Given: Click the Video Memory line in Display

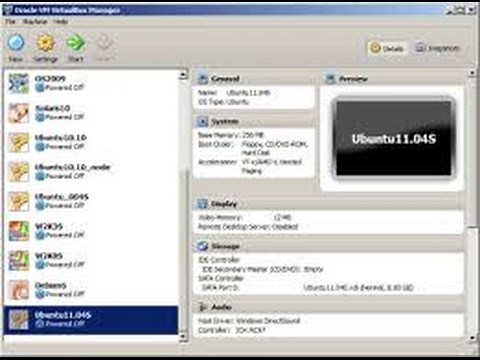Looking at the screenshot, I should pos(245,217).
